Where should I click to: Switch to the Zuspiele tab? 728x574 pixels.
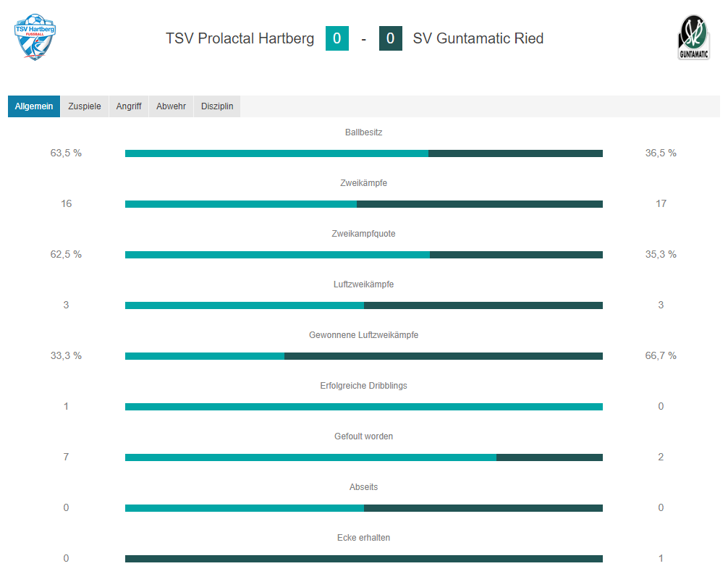[x=85, y=106]
